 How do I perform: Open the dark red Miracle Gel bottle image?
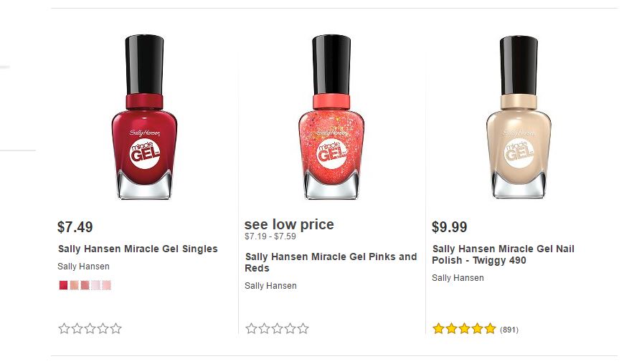point(144,118)
